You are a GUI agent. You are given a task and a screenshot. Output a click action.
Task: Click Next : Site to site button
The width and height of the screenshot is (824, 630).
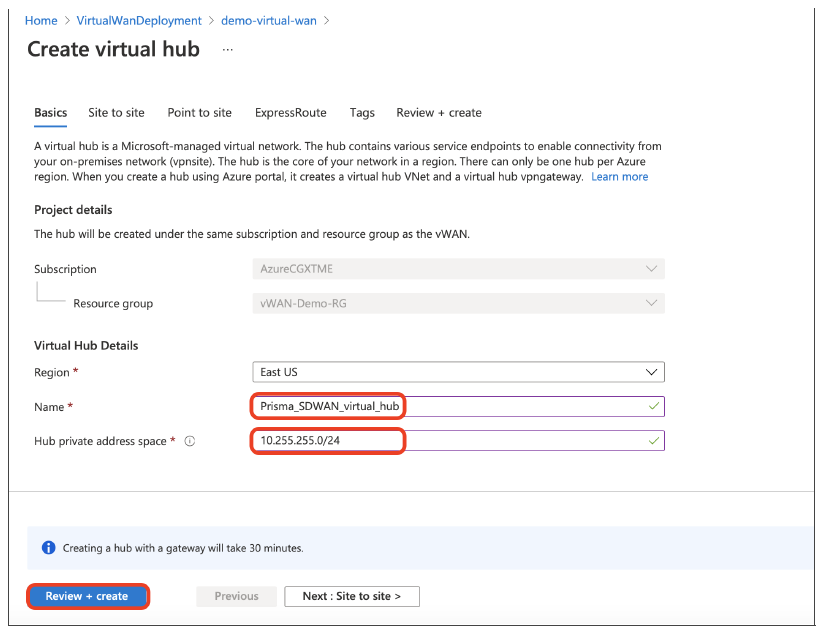click(x=351, y=596)
